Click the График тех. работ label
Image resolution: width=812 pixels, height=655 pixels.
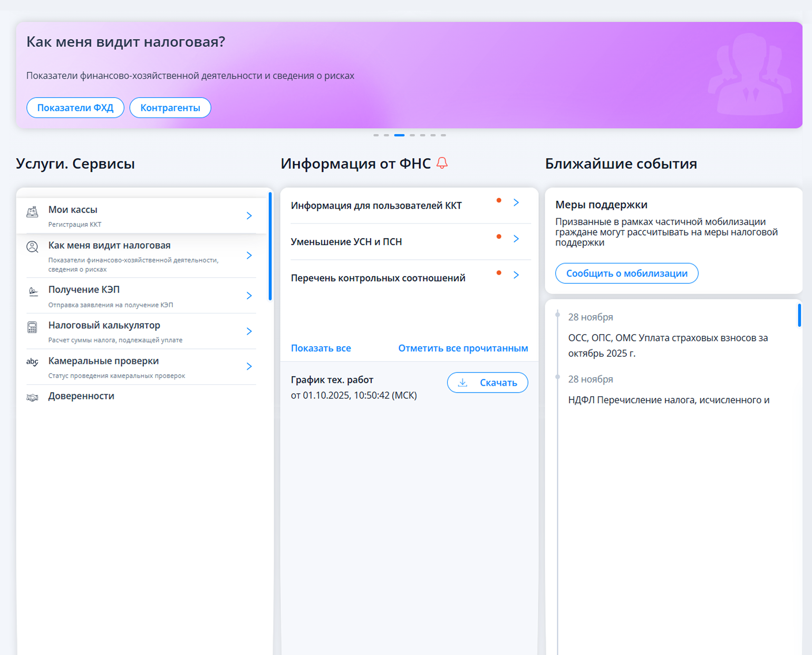click(332, 380)
